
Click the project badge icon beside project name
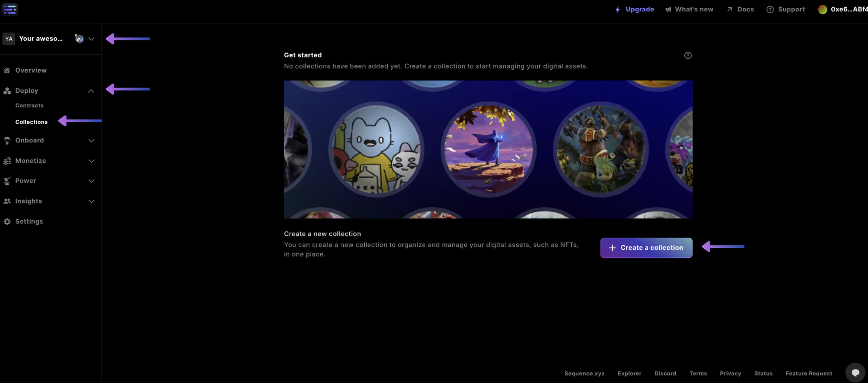(x=79, y=39)
